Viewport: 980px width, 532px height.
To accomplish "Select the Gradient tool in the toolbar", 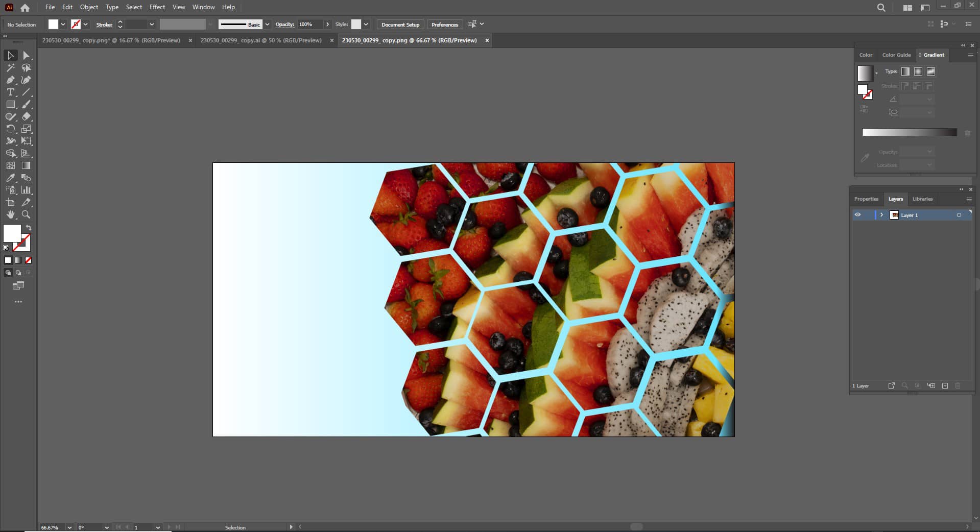I will click(26, 164).
